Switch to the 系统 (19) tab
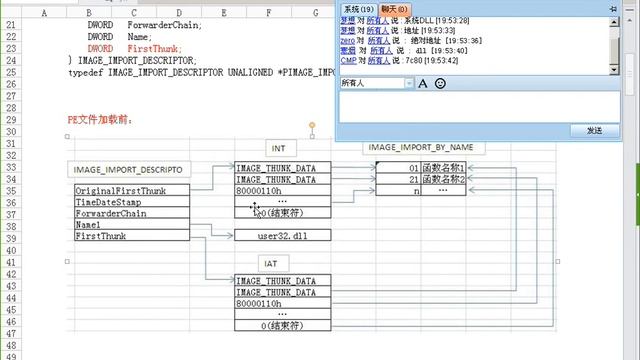Screen dimensions: 640x360 359,9
